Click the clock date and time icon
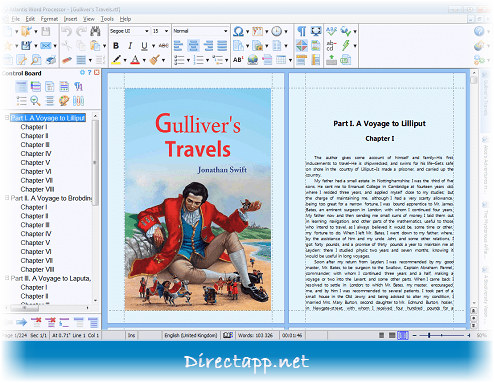494x383 pixels. [x=276, y=31]
